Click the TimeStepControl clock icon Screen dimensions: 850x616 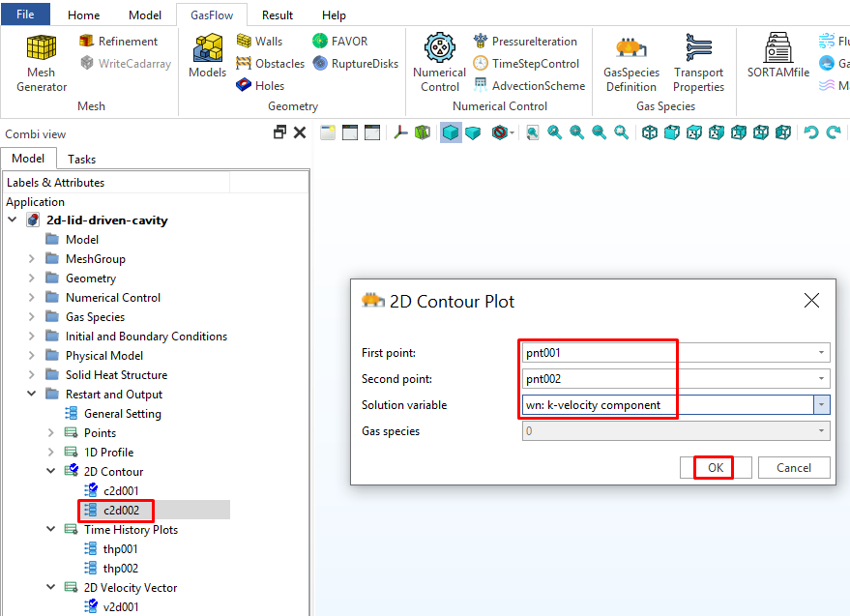point(481,64)
